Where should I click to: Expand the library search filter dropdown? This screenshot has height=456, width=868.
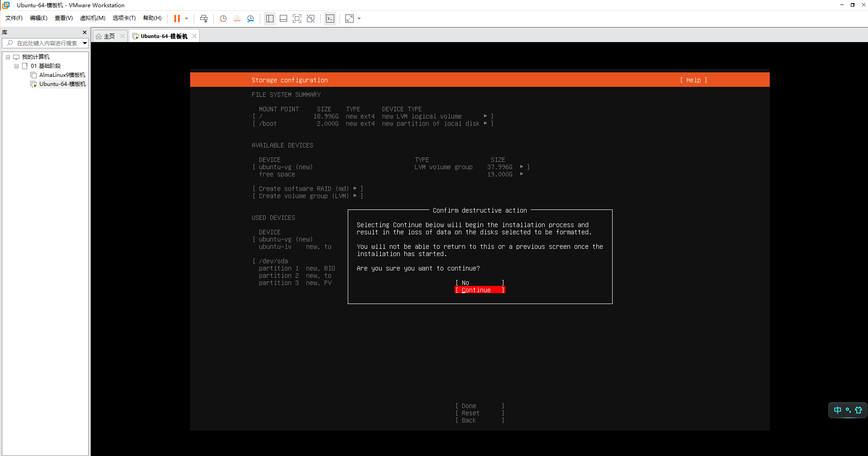coord(85,43)
